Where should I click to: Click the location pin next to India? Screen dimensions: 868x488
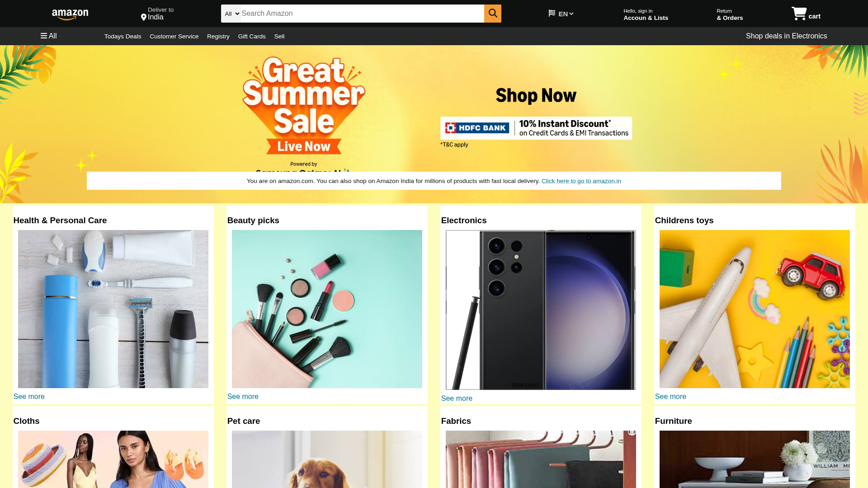(x=144, y=17)
